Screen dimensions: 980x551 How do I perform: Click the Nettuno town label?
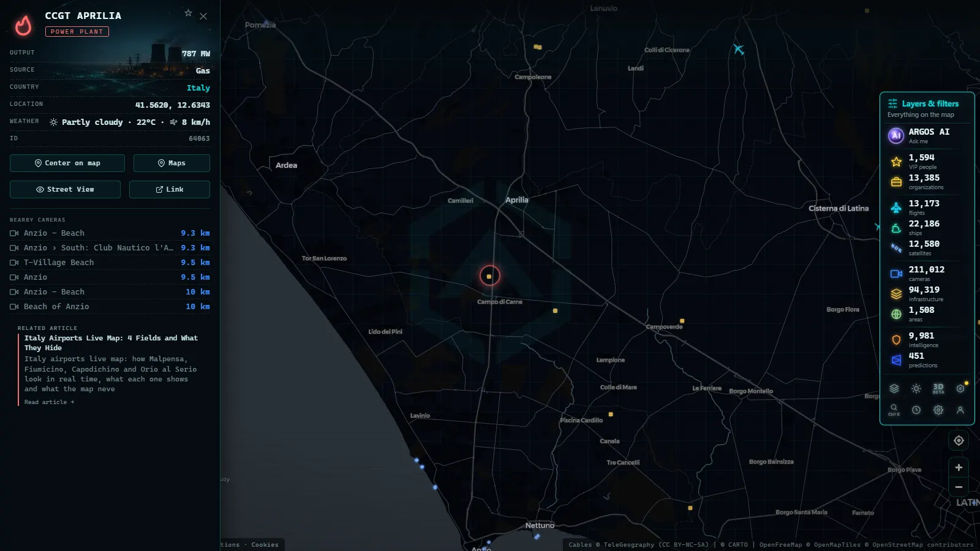click(x=540, y=525)
